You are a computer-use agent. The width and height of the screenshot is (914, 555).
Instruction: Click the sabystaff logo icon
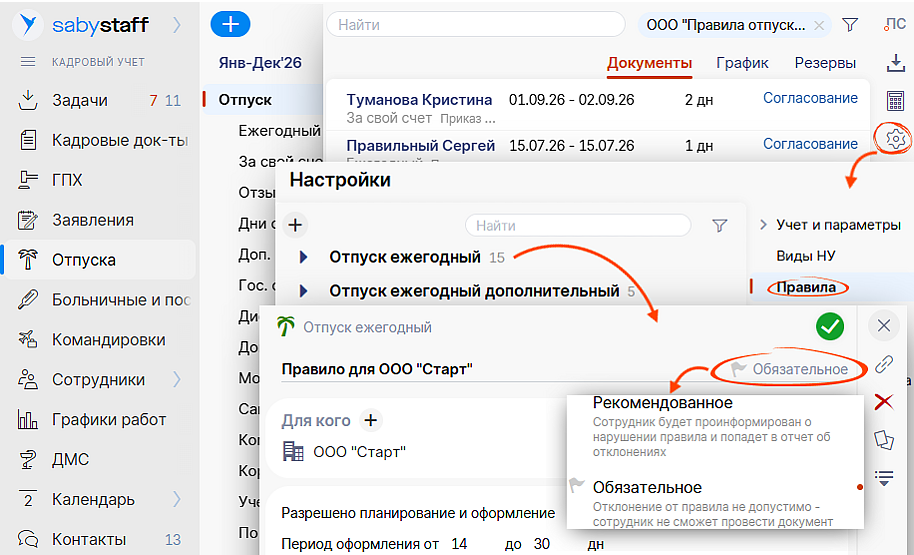click(27, 25)
